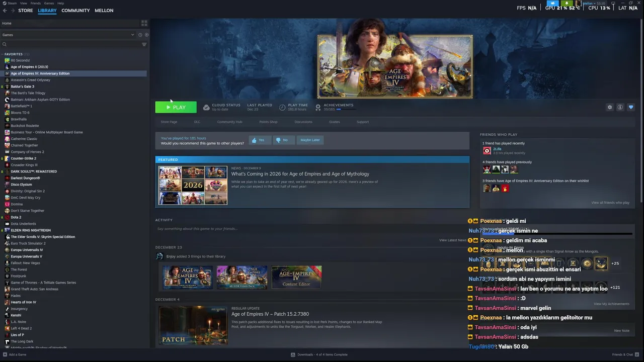Open the Help menu
Image resolution: width=644 pixels, height=362 pixels.
tap(61, 3)
